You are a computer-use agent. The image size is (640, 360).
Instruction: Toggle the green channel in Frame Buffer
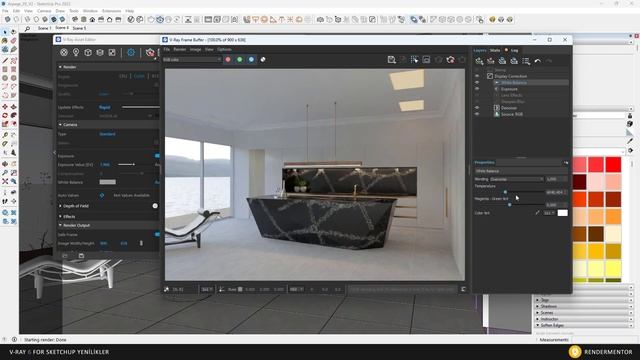click(x=240, y=60)
